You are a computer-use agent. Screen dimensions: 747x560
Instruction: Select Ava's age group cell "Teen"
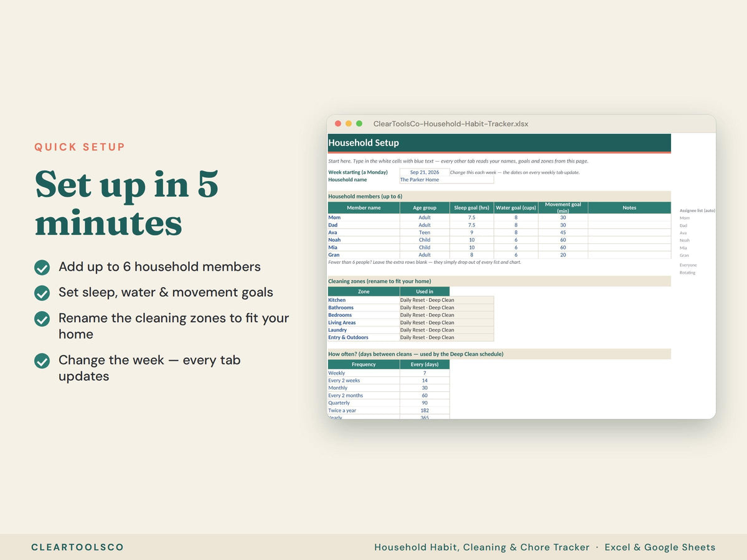pos(425,233)
